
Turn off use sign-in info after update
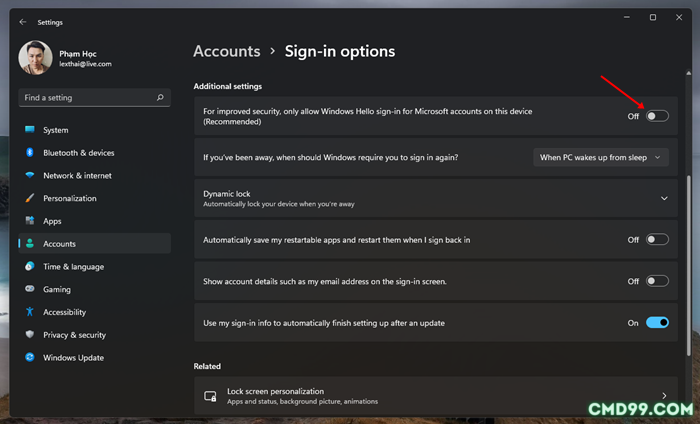[x=657, y=323]
